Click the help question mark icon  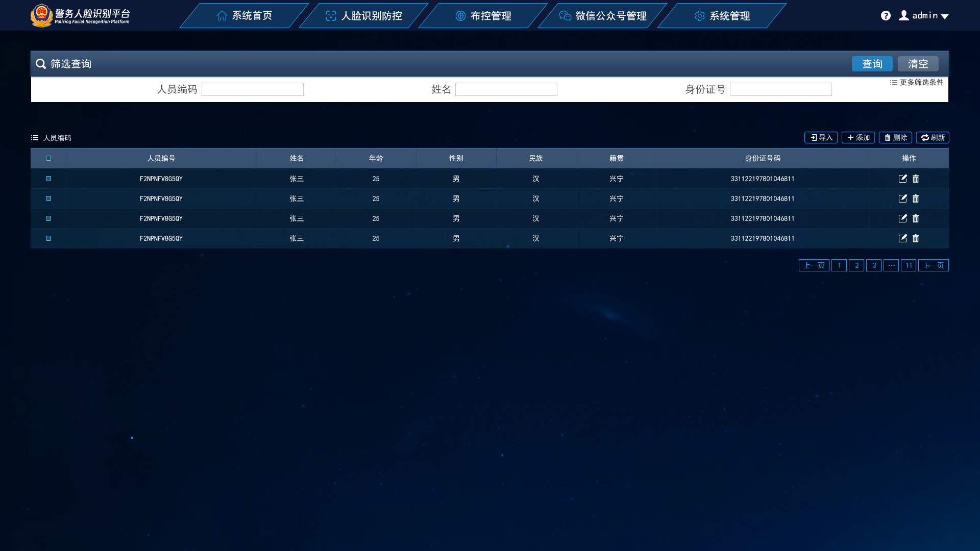(x=886, y=16)
